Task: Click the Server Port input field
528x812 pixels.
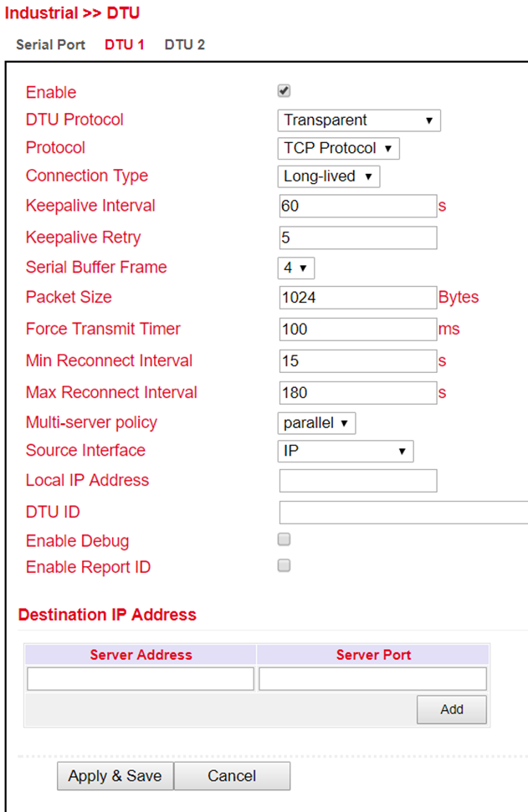Action: point(372,679)
